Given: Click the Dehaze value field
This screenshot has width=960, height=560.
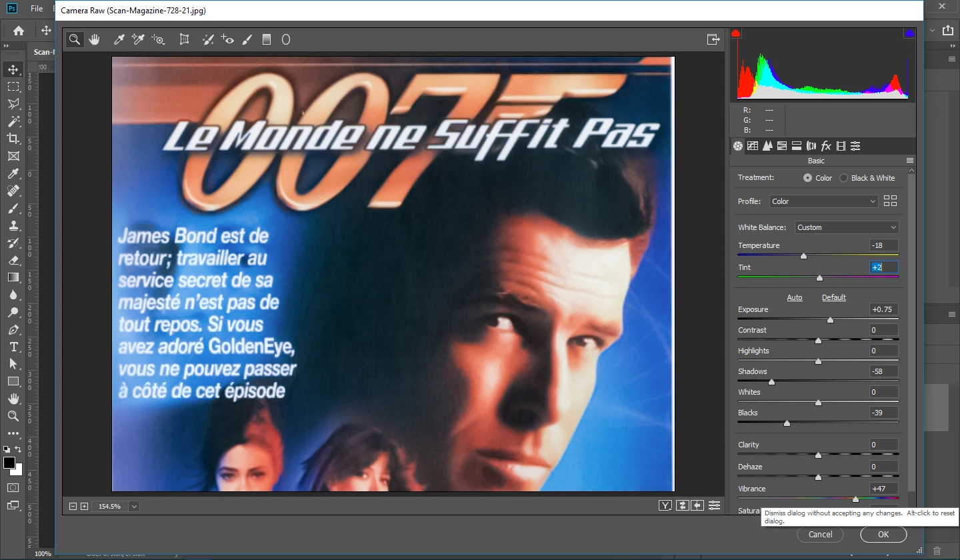Looking at the screenshot, I should 883,467.
